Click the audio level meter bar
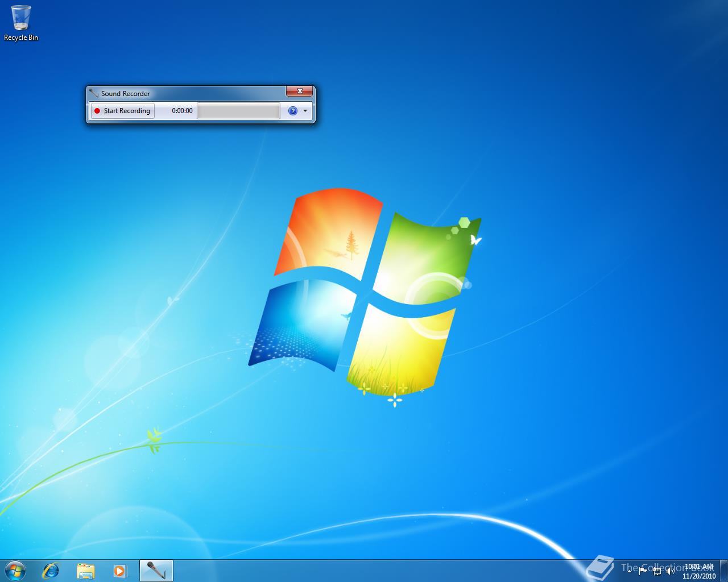The height and width of the screenshot is (582, 728). (238, 111)
